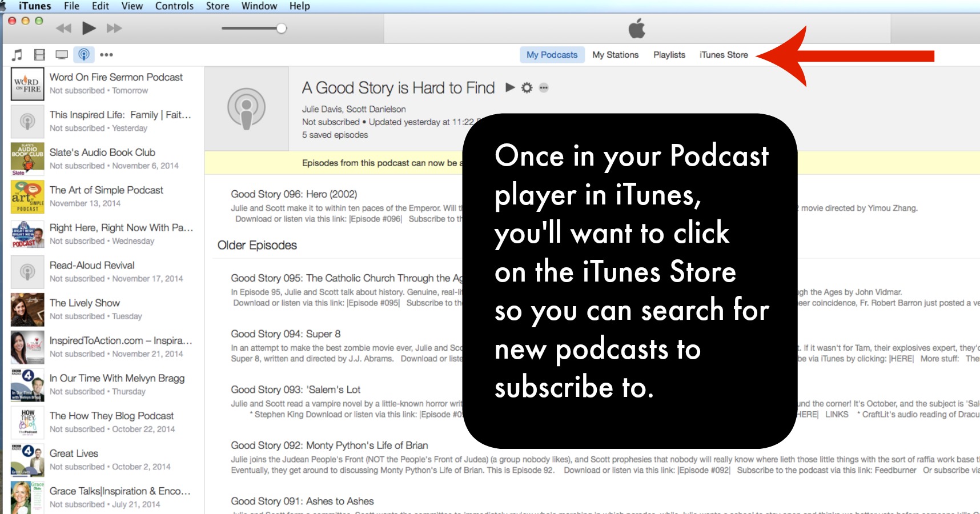980x514 pixels.
Task: Open the iTunes menu
Action: (35, 6)
